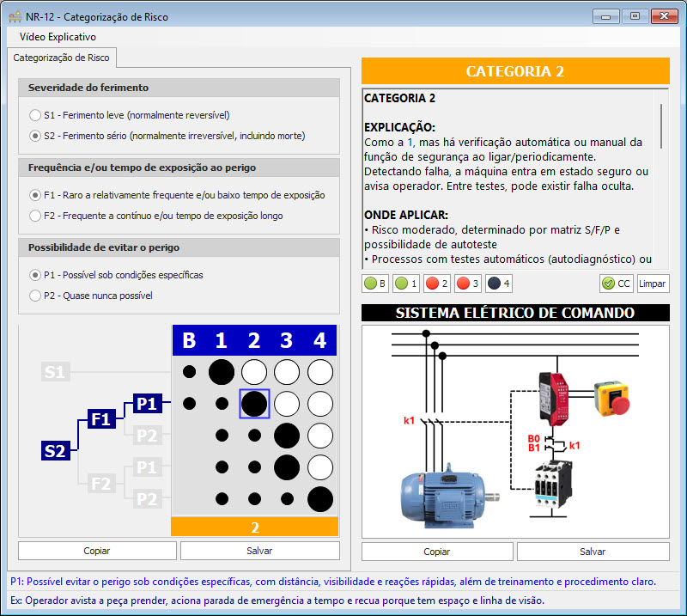Viewport: 687px width, 616px height.
Task: Click column 3 header in matrix
Action: click(287, 340)
